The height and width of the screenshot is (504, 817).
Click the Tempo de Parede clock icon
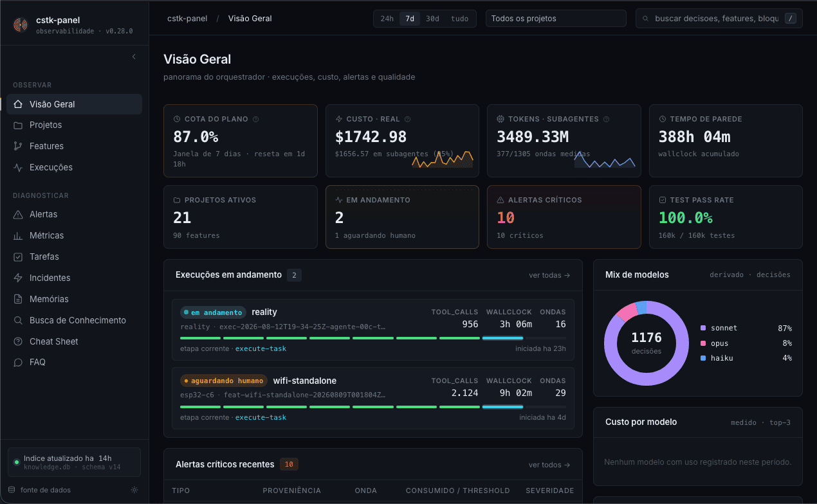tap(663, 119)
